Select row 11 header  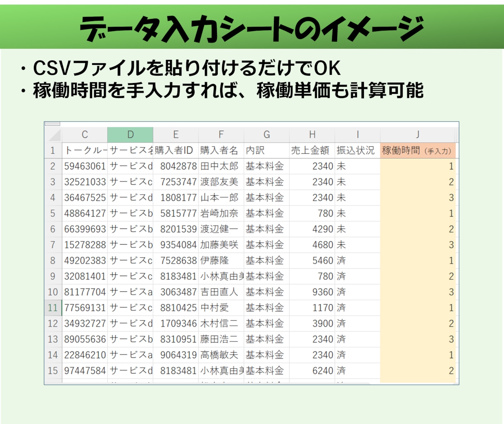pos(53,308)
